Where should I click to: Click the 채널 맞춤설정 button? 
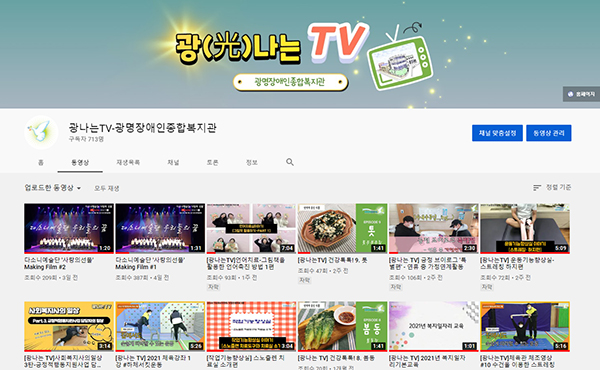tap(497, 133)
